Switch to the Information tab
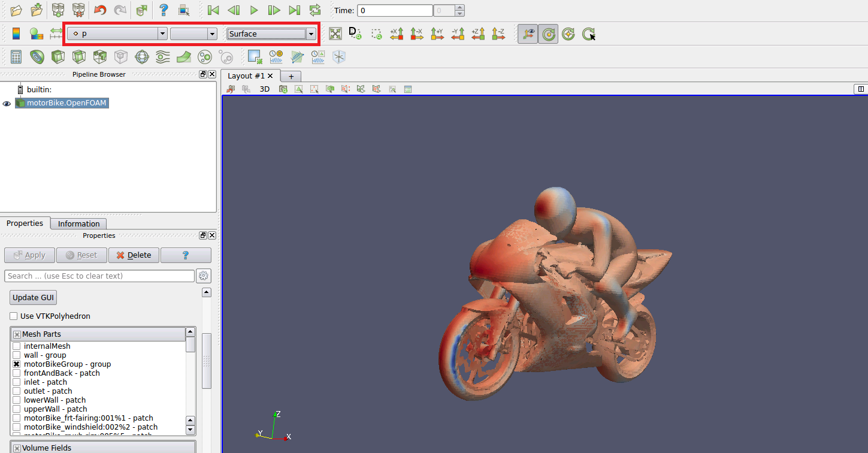Screen dimensions: 868x453 tap(79, 224)
